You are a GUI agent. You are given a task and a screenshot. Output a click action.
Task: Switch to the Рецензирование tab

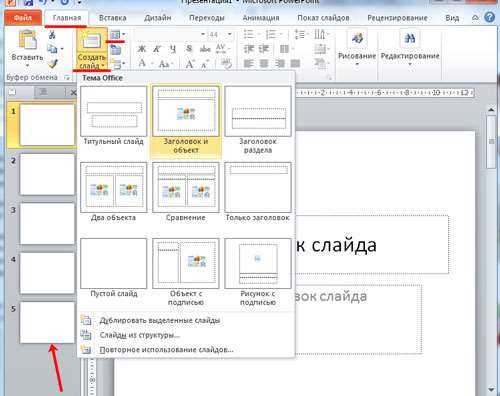pyautogui.click(x=397, y=18)
